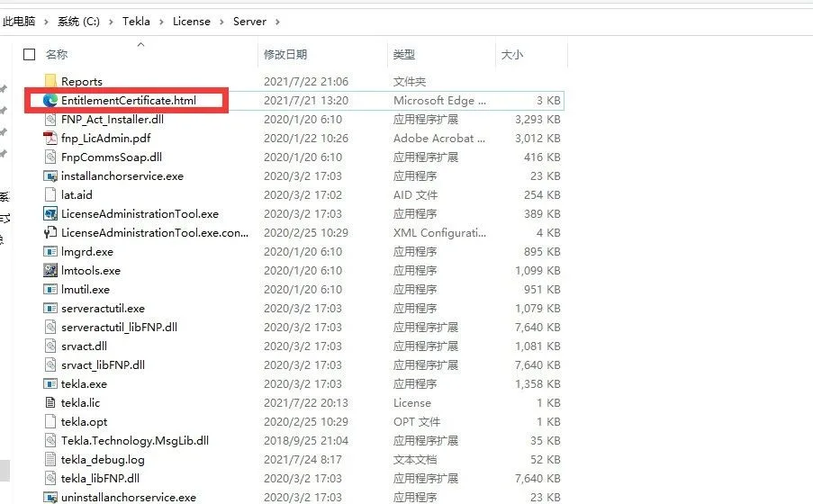Image resolution: width=813 pixels, height=504 pixels.
Task: Select the tekla_debug.log text file icon
Action: 50,459
